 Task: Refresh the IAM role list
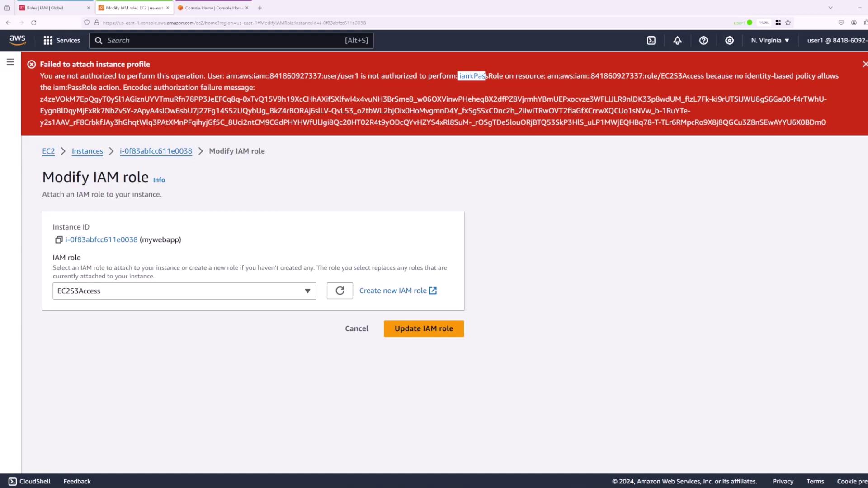pyautogui.click(x=340, y=291)
